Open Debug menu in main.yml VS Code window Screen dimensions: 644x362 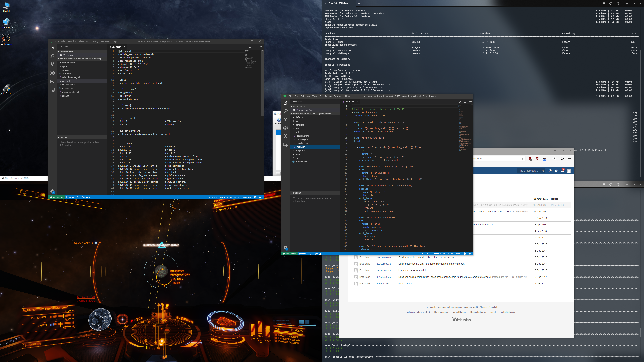click(x=328, y=96)
